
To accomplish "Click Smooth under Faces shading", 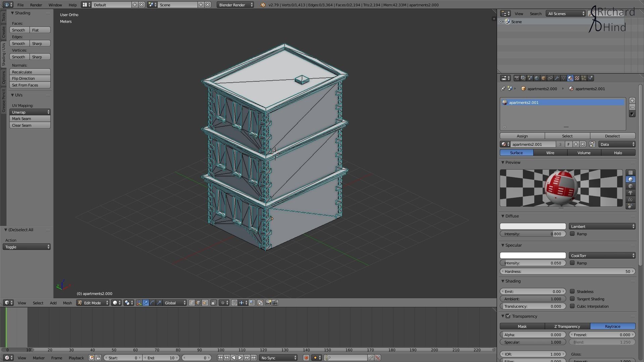I will click(19, 30).
